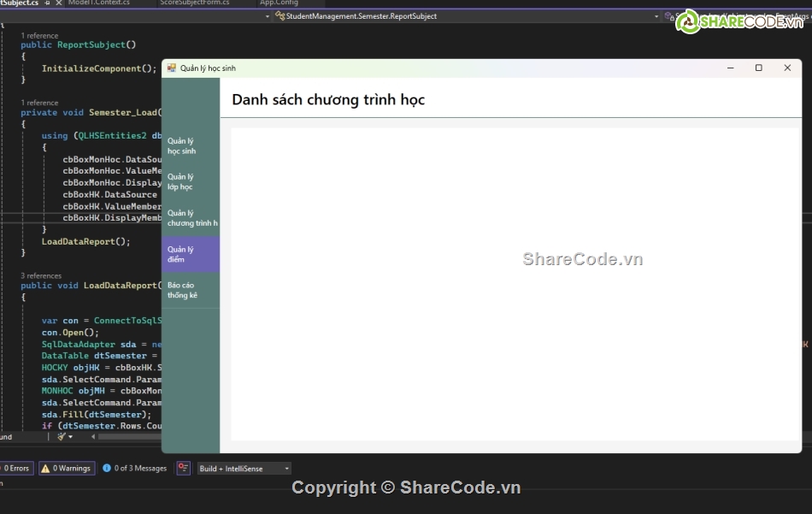Click the class icon beside StudentManagement.Semester.ReportSubject
The image size is (812, 514).
pos(279,16)
